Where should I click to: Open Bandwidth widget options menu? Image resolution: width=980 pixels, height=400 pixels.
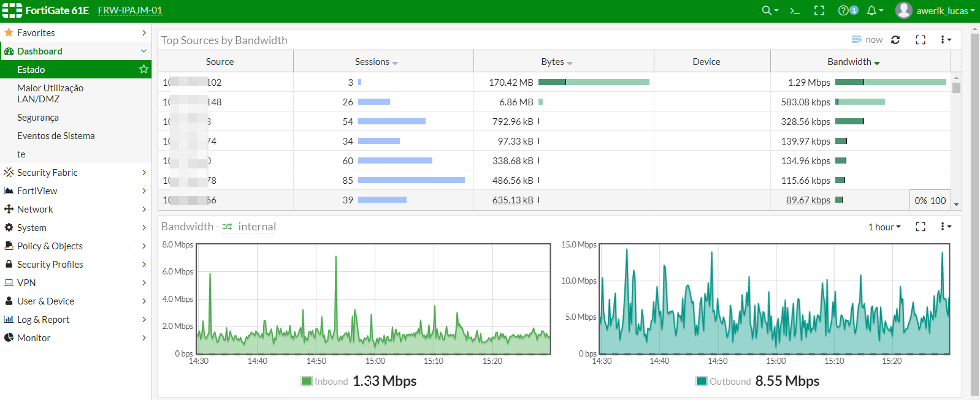(x=946, y=227)
